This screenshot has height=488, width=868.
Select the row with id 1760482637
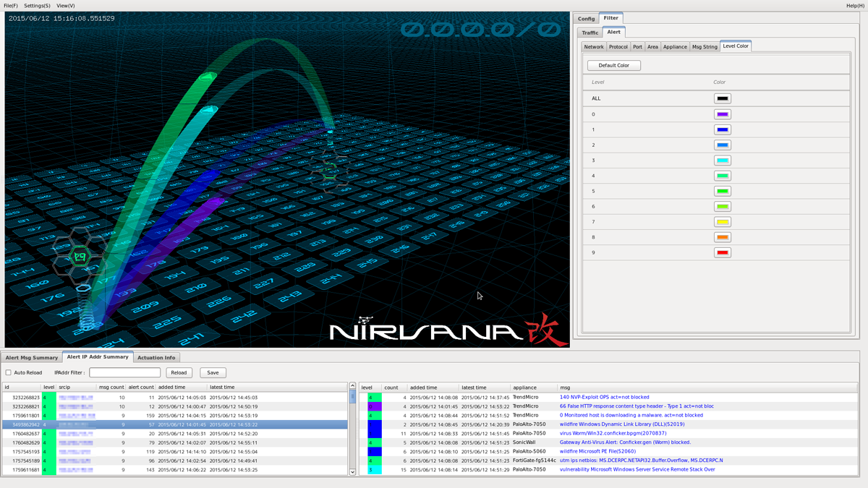(175, 434)
